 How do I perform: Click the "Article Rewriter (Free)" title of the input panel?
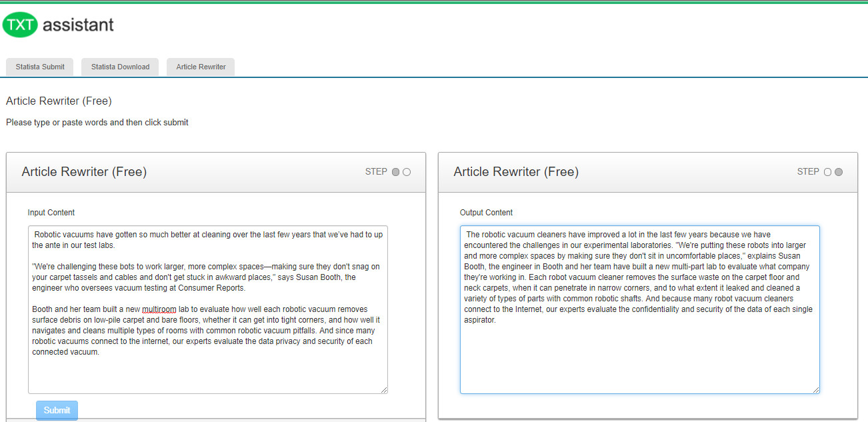click(84, 172)
